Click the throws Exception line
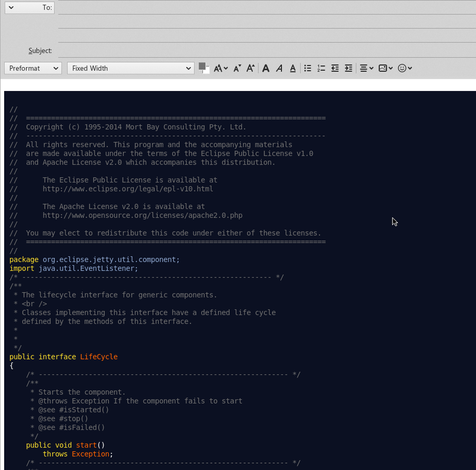The height and width of the screenshot is (470, 476). [x=78, y=454]
